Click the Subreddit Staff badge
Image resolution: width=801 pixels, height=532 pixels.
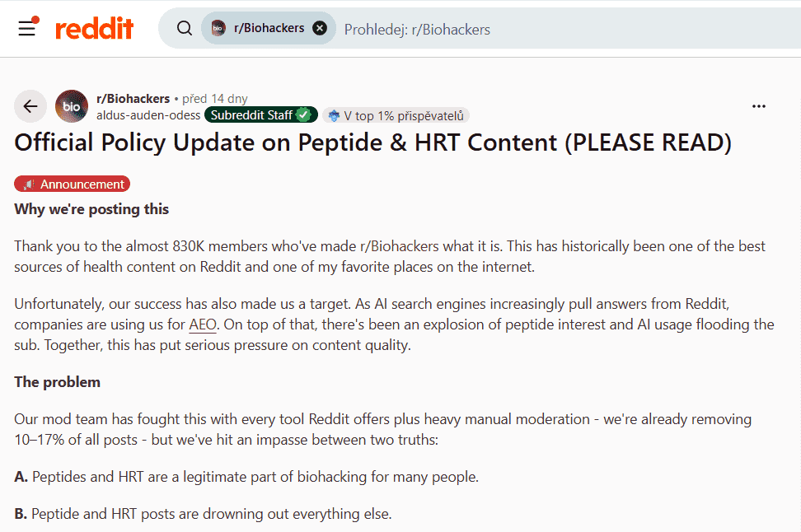[x=261, y=115]
